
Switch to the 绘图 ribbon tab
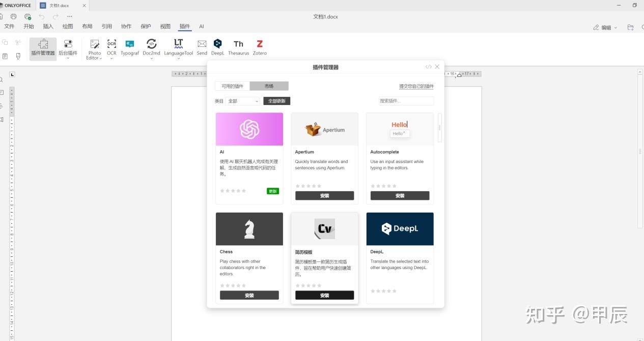click(68, 27)
